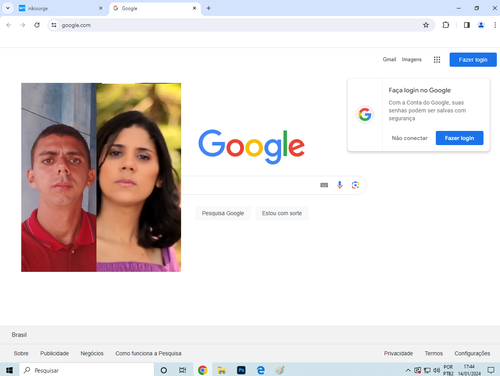Open Como funciona a Pesquisa link
Image resolution: width=500 pixels, height=376 pixels.
point(148,353)
